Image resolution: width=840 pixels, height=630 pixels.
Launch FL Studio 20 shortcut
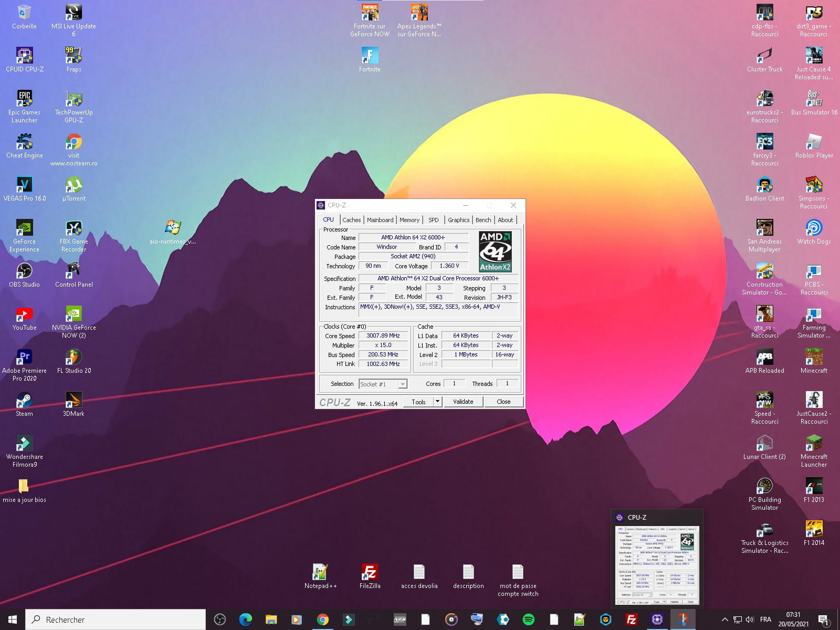(x=73, y=361)
